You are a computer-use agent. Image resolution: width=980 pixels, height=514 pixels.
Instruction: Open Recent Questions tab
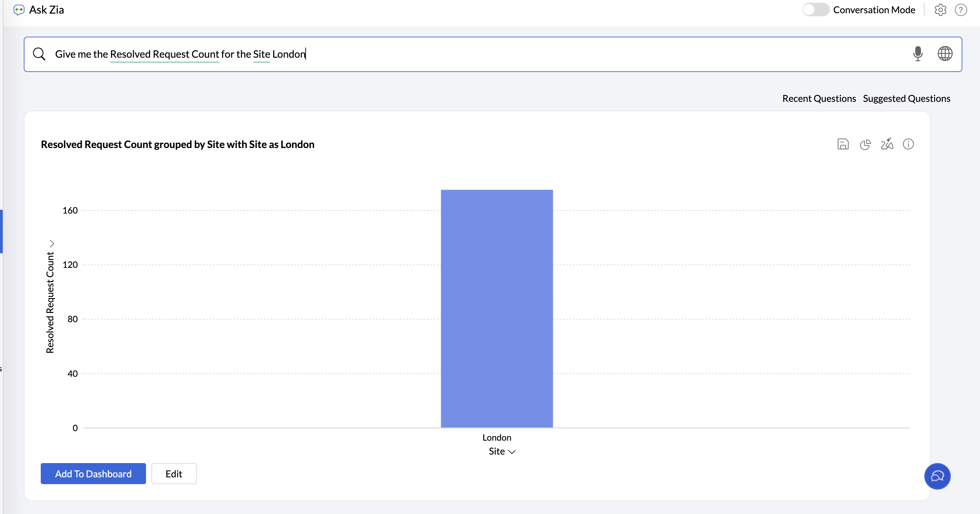click(x=819, y=98)
